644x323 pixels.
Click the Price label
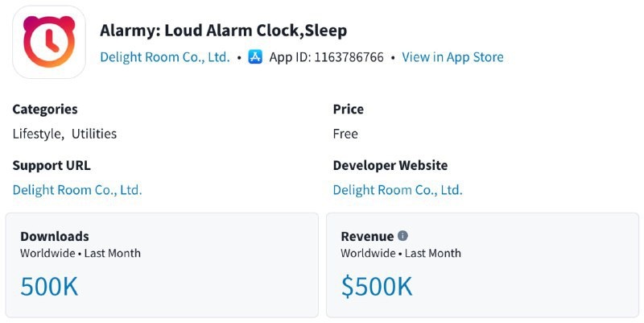(349, 109)
